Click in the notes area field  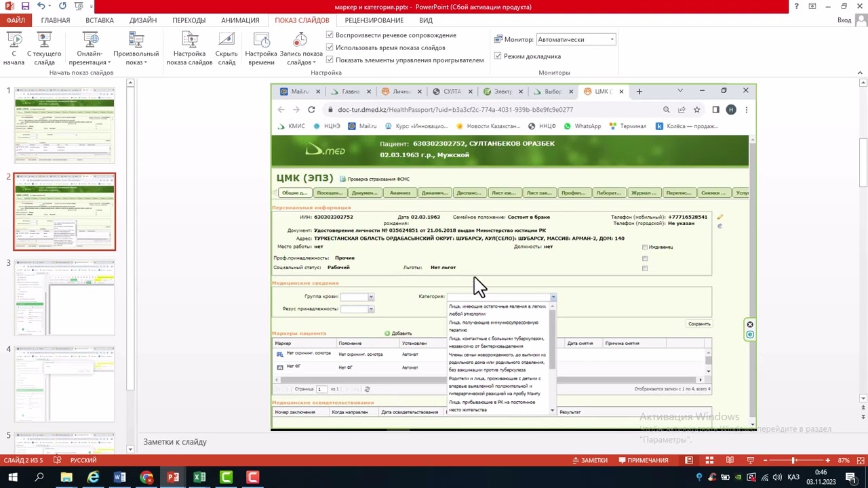[x=498, y=442]
